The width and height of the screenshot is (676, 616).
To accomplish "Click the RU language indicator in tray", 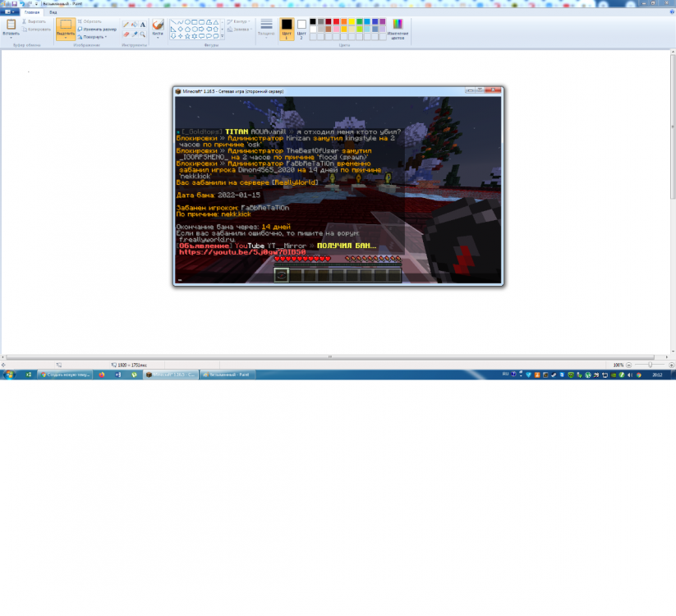I will [505, 375].
